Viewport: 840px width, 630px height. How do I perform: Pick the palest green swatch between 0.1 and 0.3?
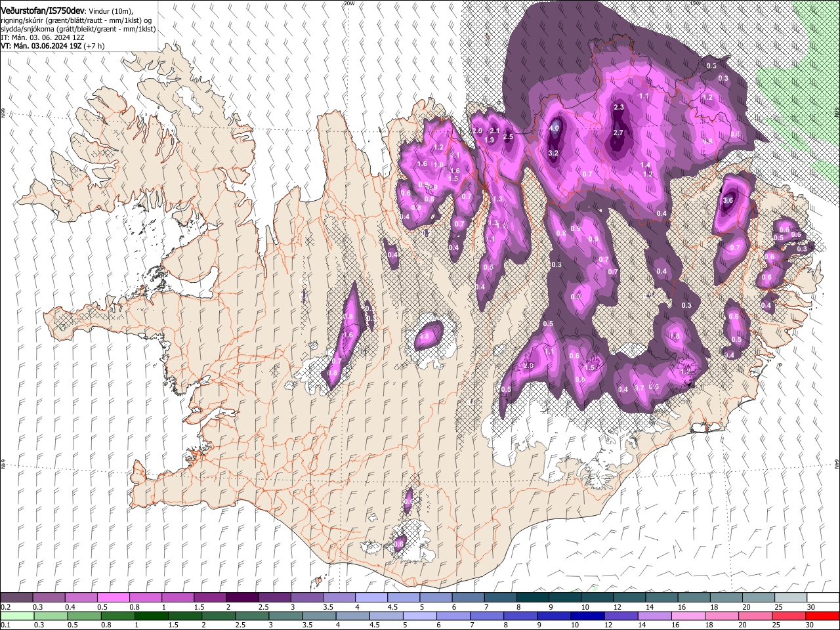click(16, 616)
